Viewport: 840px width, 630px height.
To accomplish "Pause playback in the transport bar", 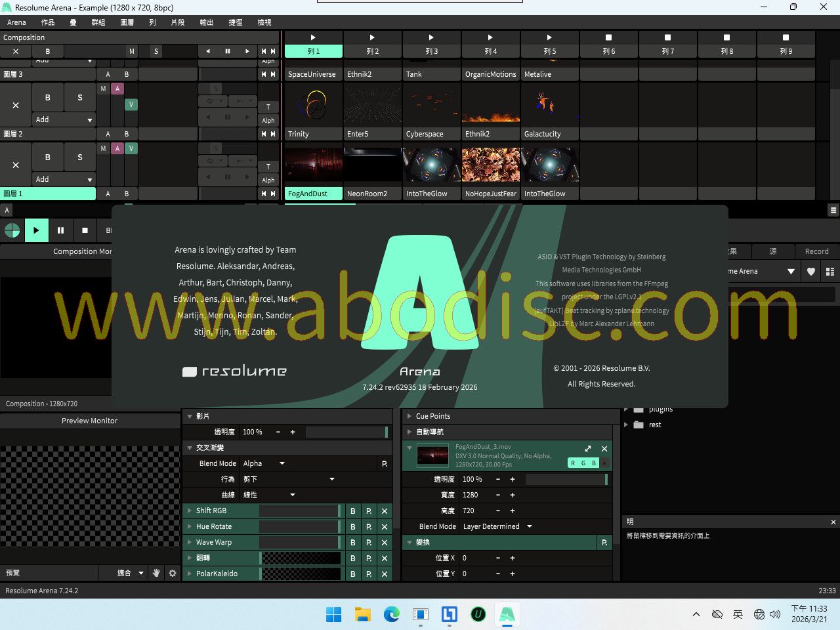I will click(x=60, y=230).
